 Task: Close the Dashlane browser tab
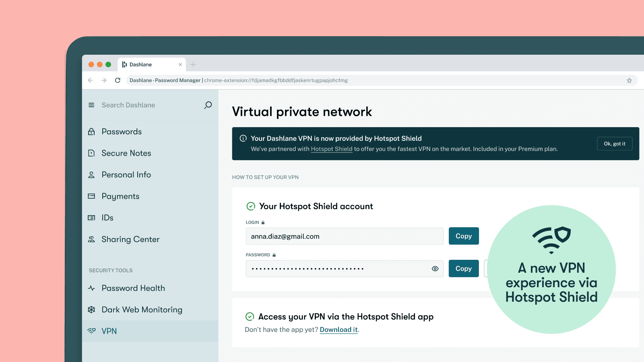coord(180,64)
